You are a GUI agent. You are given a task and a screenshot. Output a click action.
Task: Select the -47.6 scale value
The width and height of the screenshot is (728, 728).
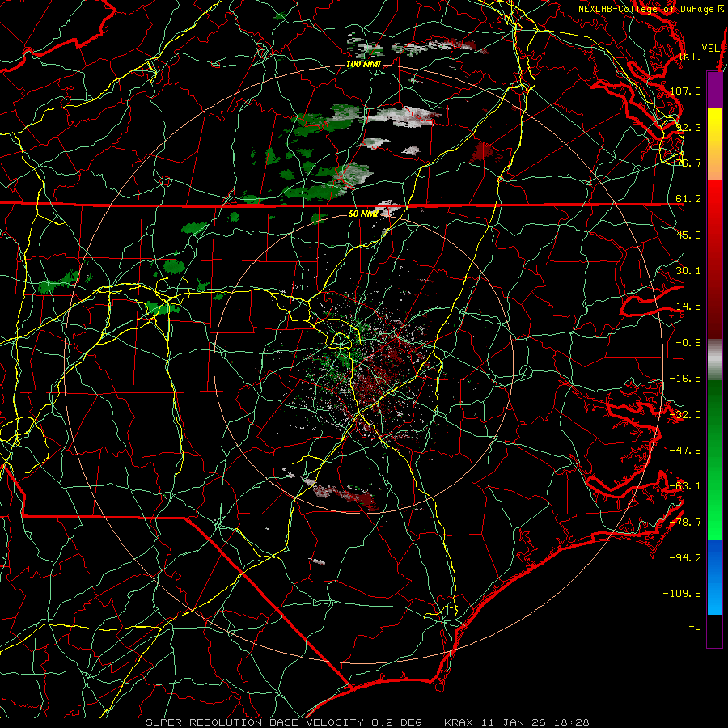[685, 451]
